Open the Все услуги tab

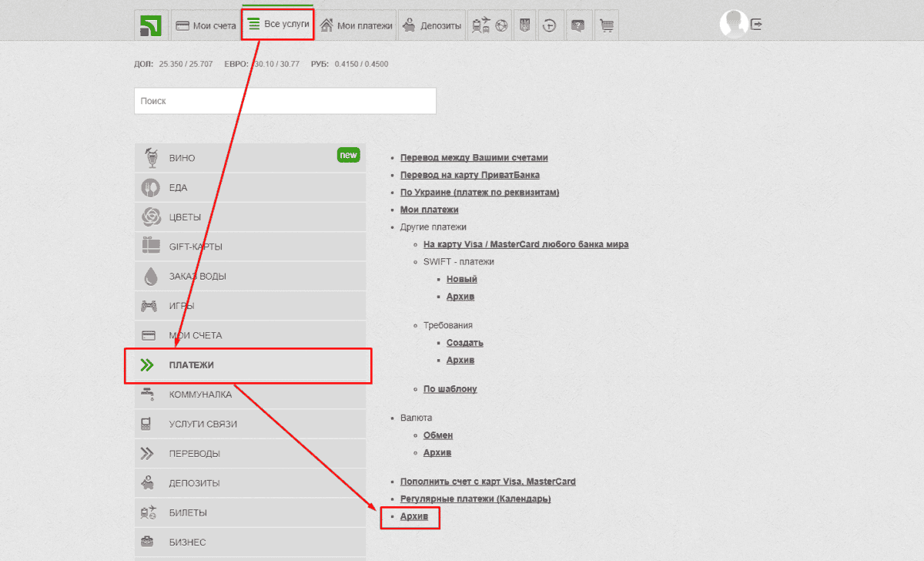278,25
